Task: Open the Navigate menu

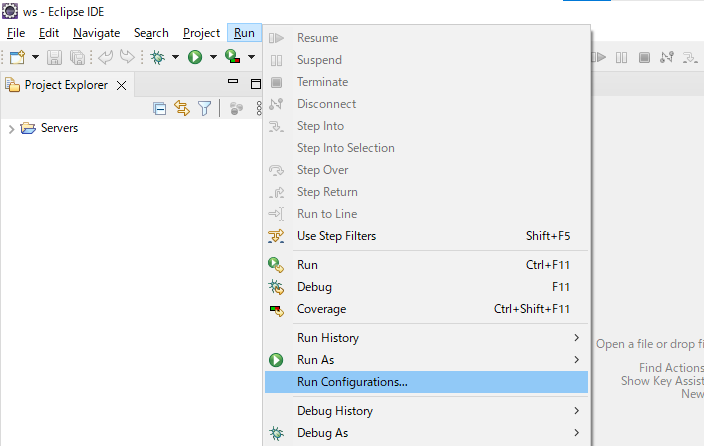Action: (x=97, y=33)
